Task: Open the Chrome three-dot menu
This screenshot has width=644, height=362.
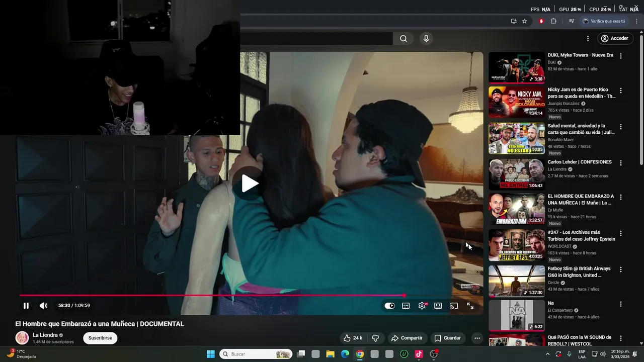Action: (635, 21)
